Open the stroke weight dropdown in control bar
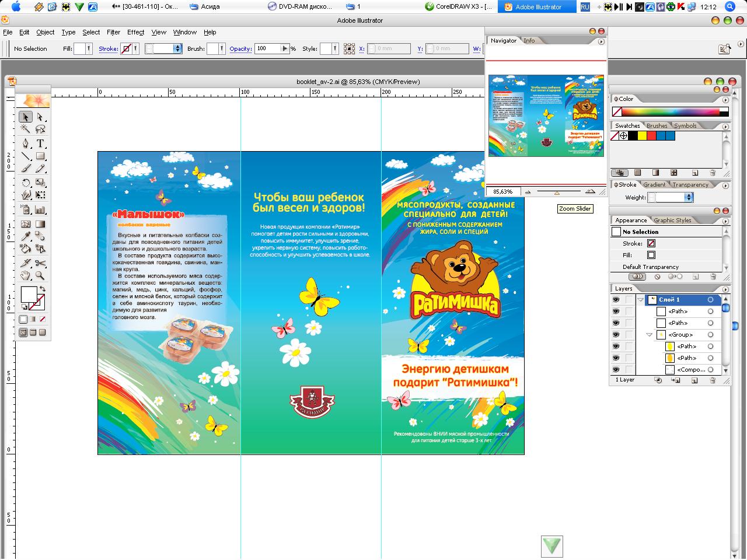The image size is (747, 560). pos(178,49)
